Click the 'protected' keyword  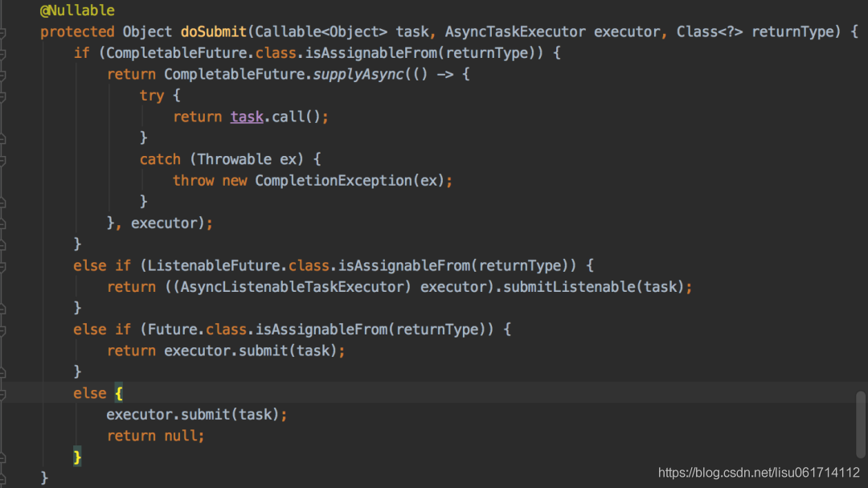tap(77, 31)
